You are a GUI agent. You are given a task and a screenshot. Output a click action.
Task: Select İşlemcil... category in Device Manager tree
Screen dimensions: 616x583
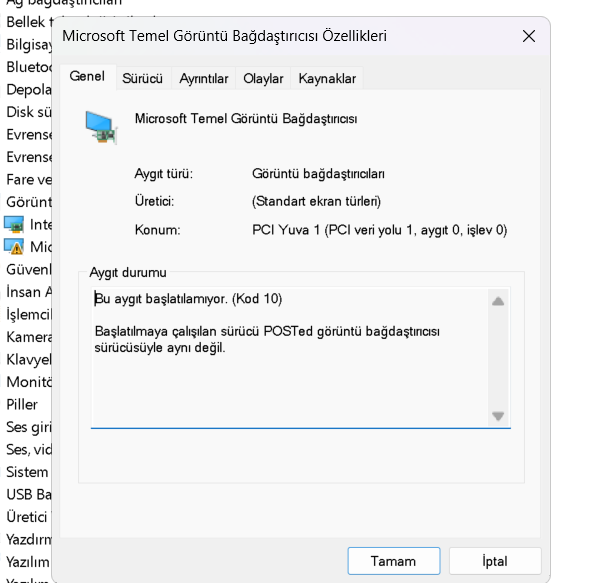tap(29, 314)
